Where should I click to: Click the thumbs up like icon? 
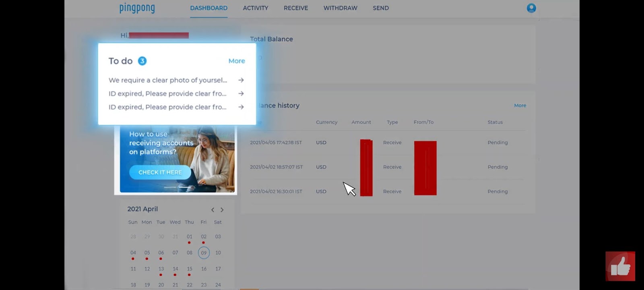620,266
